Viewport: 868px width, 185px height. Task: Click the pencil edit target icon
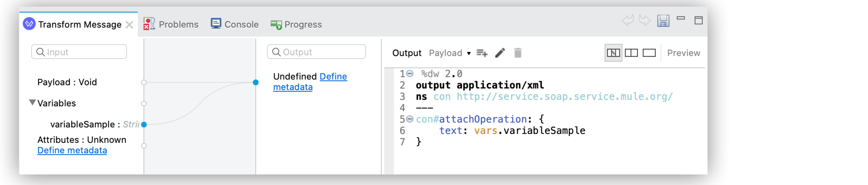[500, 53]
